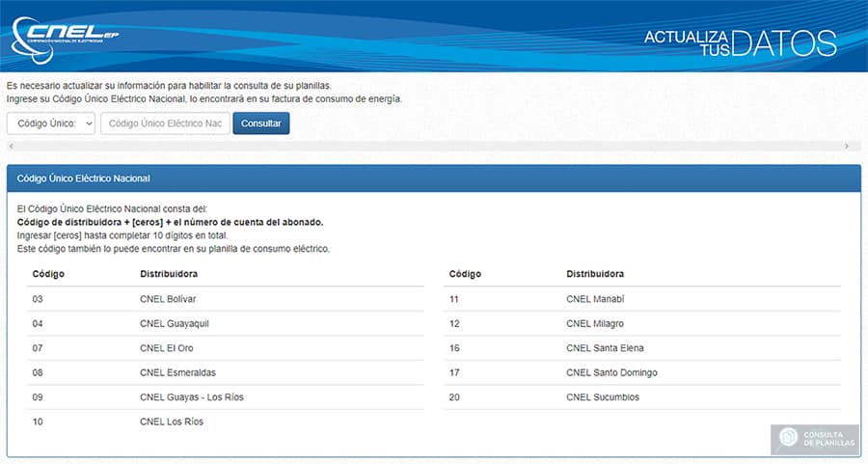The height and width of the screenshot is (464, 868).
Task: Open the Código Único dropdown
Action: 51,123
